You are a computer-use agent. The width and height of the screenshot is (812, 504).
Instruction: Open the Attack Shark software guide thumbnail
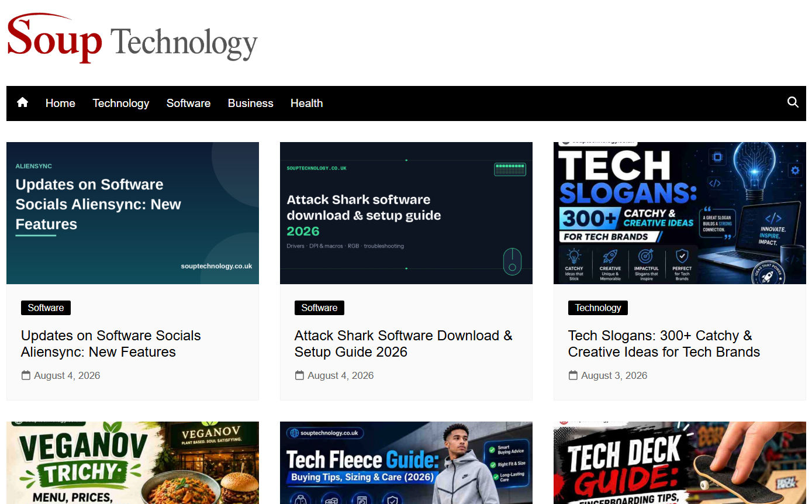pos(406,213)
